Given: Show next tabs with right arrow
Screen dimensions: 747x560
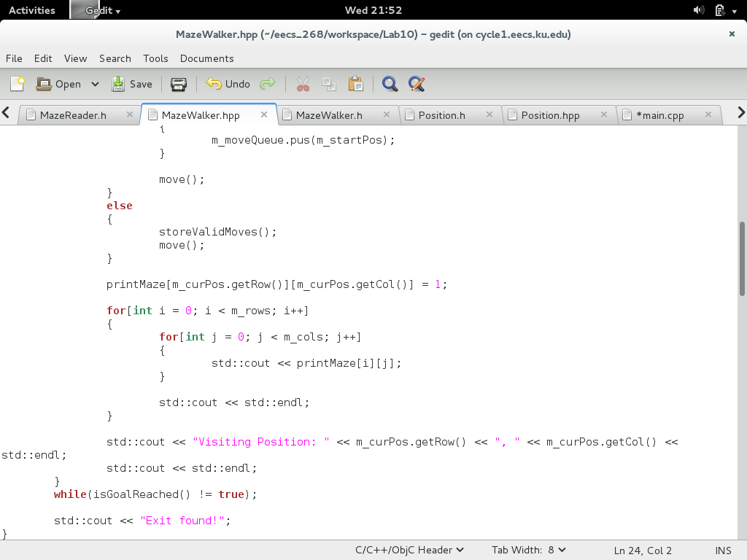Looking at the screenshot, I should click(741, 113).
